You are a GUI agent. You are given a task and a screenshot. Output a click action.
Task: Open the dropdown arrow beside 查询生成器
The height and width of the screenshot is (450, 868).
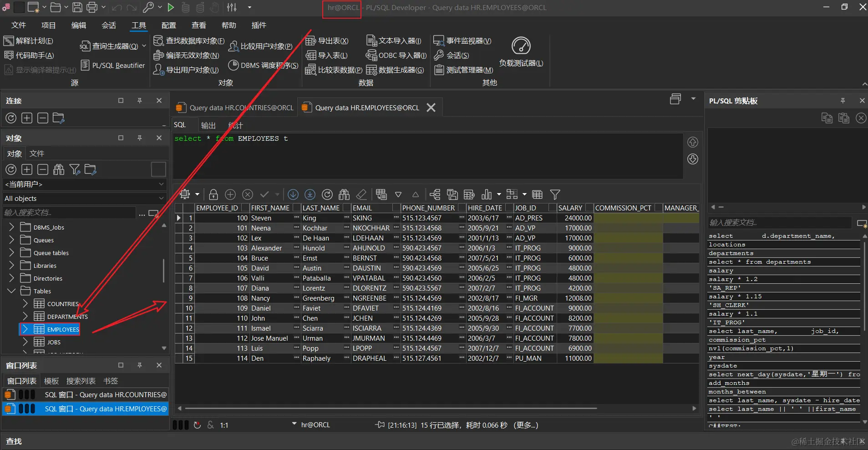tap(144, 46)
